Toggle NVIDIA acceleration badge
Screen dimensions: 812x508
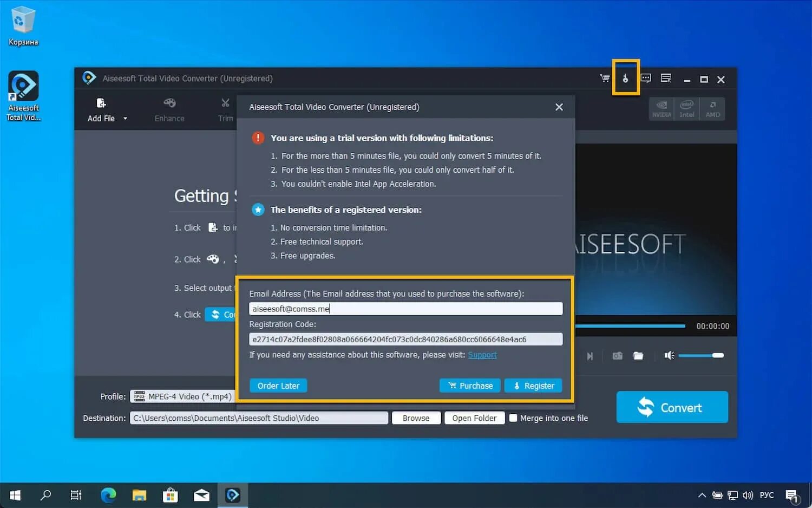[662, 108]
